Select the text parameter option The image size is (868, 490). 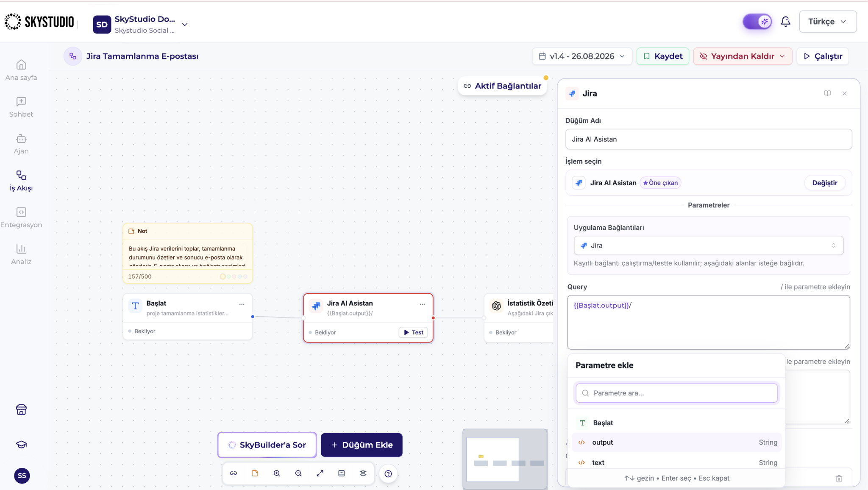coord(676,462)
